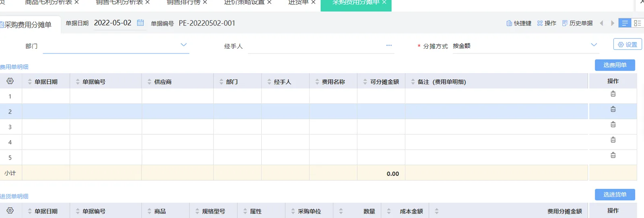
Task: Delete row 1 in 费用单明细
Action: click(x=613, y=94)
